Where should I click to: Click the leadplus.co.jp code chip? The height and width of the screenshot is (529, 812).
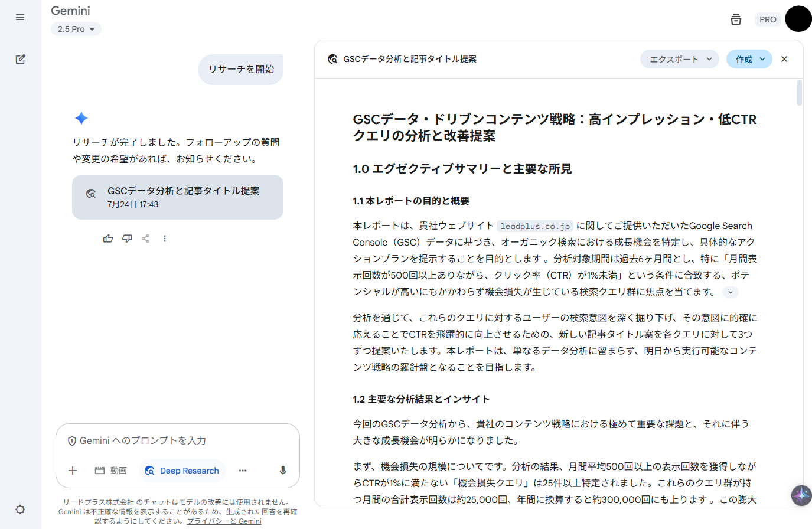coord(535,226)
